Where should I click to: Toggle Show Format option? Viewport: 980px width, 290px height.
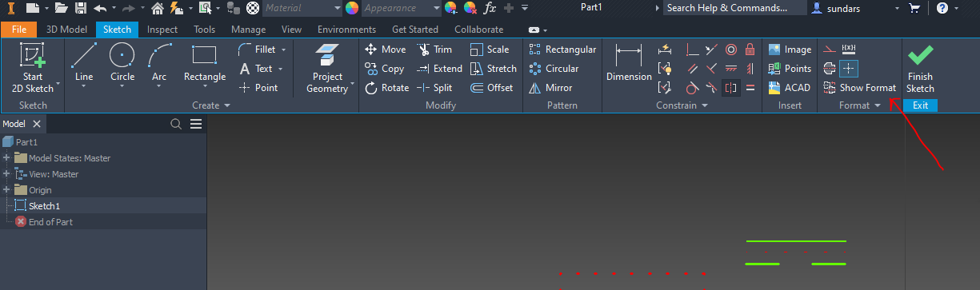[859, 88]
